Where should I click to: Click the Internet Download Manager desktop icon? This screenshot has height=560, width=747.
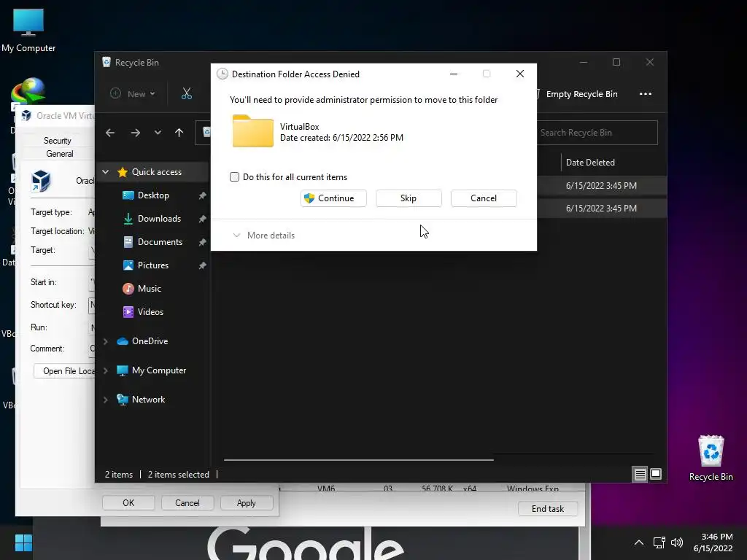click(x=28, y=91)
